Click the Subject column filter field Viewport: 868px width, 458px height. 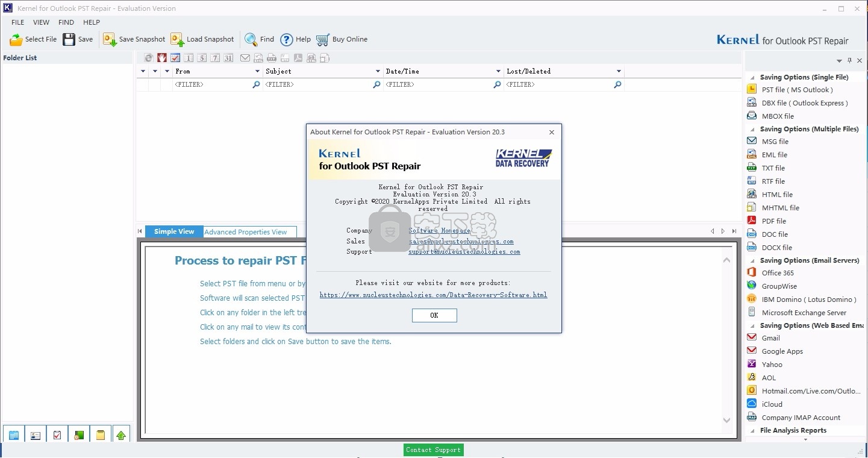pyautogui.click(x=323, y=85)
